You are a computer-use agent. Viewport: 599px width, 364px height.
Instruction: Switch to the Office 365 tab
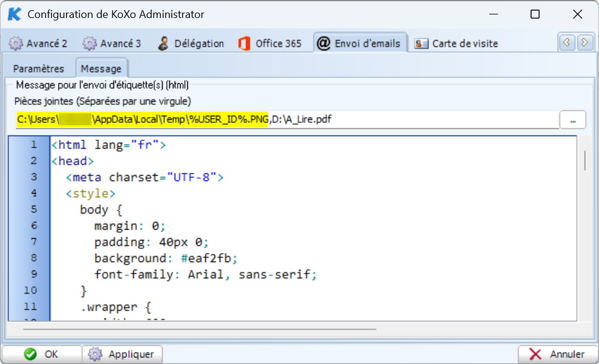[x=269, y=44]
